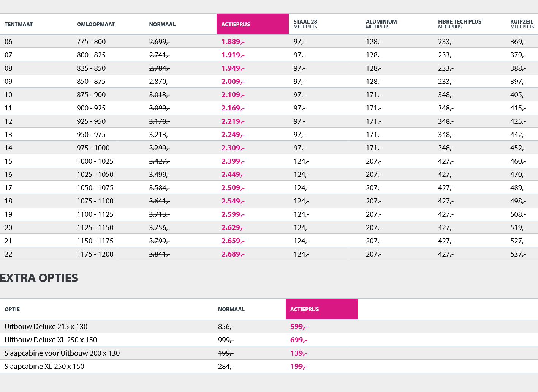Select the omloopmaat cell 975 - 1000
Viewport: 538px width, 392px height.
tap(93, 148)
